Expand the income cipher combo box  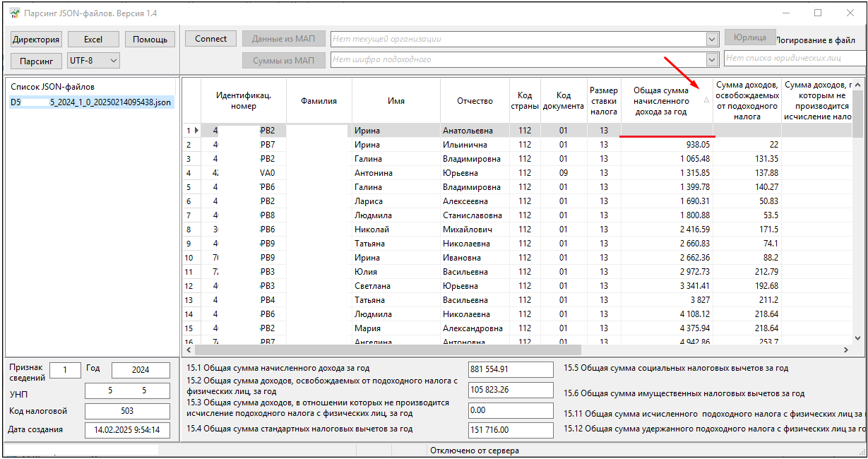711,59
